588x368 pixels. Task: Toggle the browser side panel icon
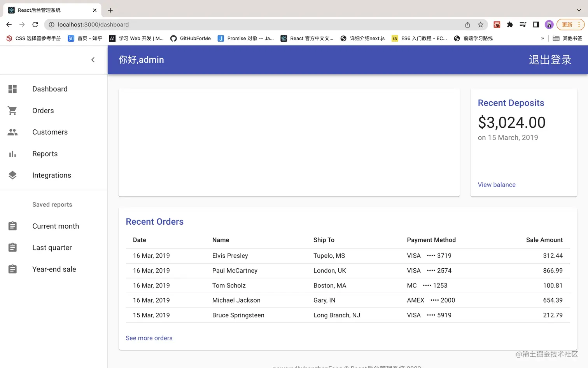(x=536, y=25)
